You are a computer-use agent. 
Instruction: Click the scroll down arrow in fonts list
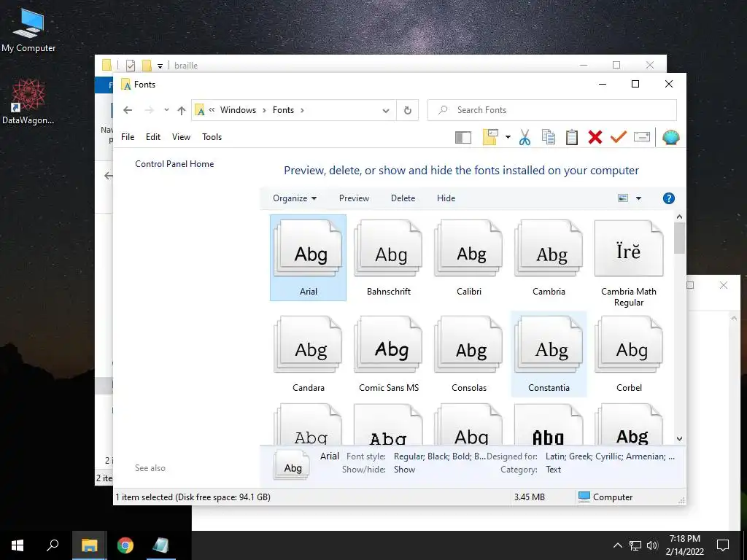pos(679,438)
